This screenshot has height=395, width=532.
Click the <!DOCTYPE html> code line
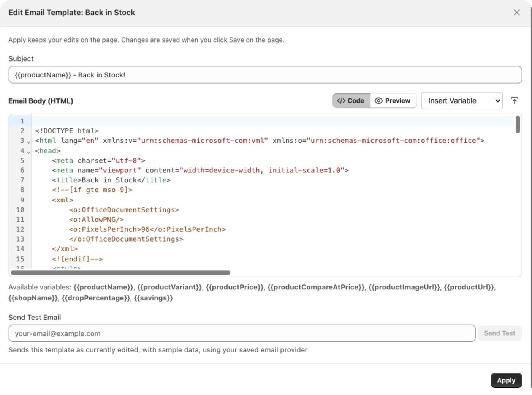click(x=67, y=131)
